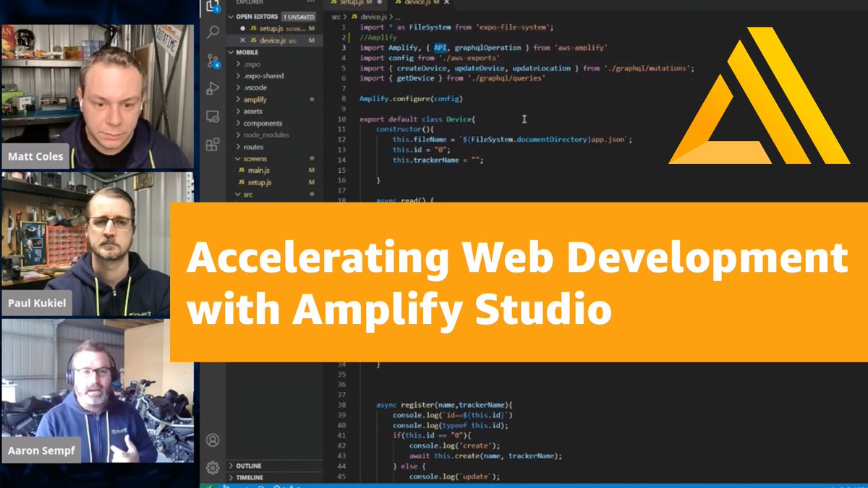Open the Manage gear icon

click(x=213, y=467)
